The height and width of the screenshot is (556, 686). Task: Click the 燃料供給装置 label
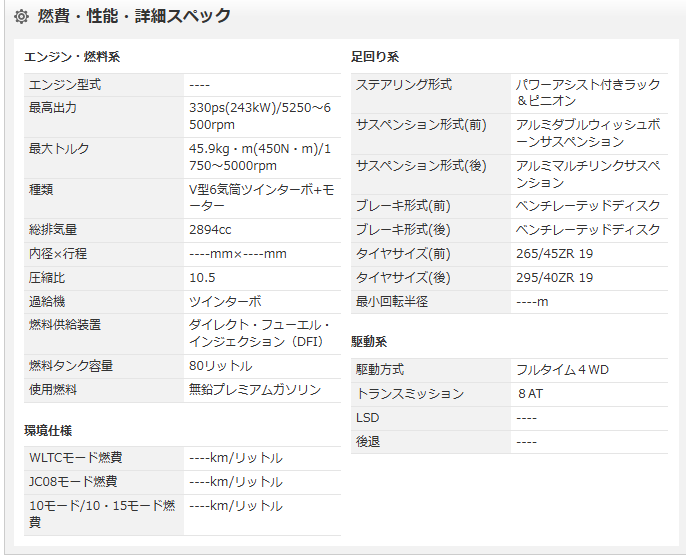pyautogui.click(x=65, y=325)
